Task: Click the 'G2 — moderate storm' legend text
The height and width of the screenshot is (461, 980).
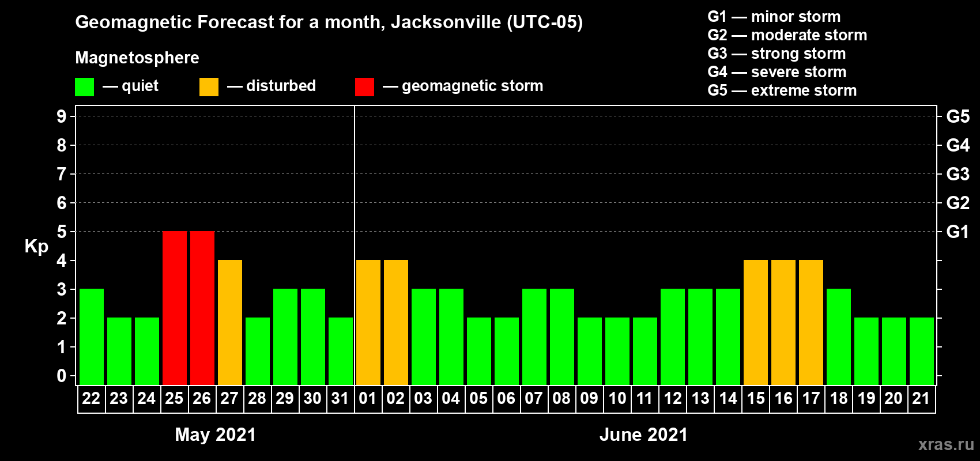Action: point(787,35)
